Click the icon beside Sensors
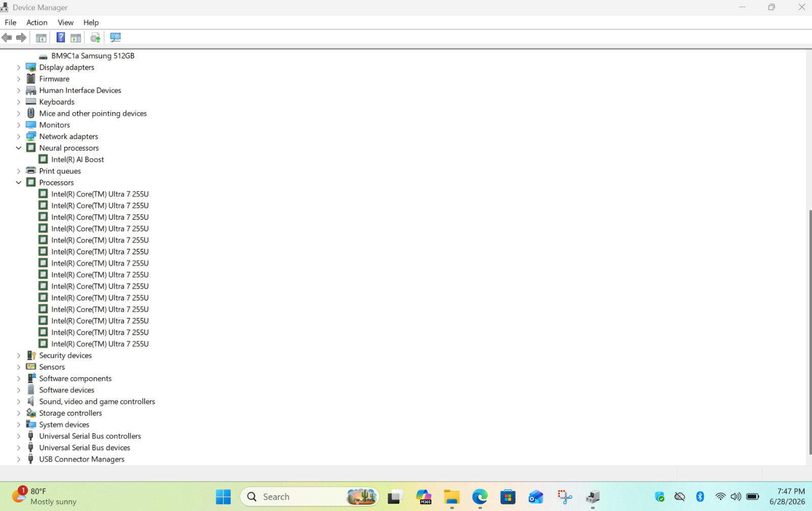 click(x=31, y=367)
